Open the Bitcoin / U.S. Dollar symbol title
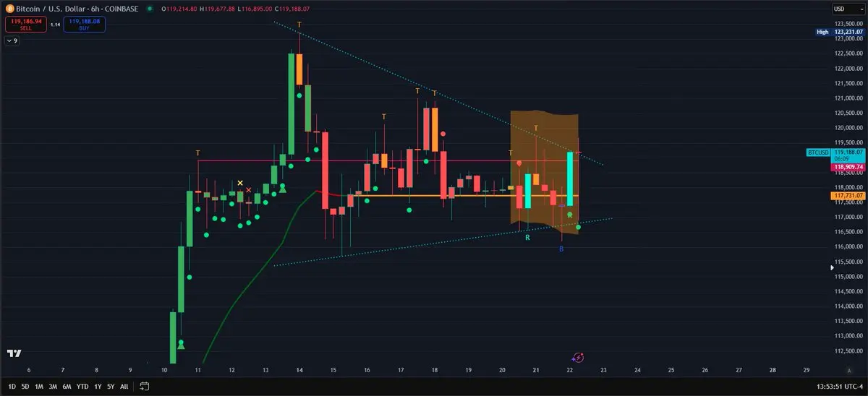Viewport: 868px width, 396px height. click(x=77, y=9)
